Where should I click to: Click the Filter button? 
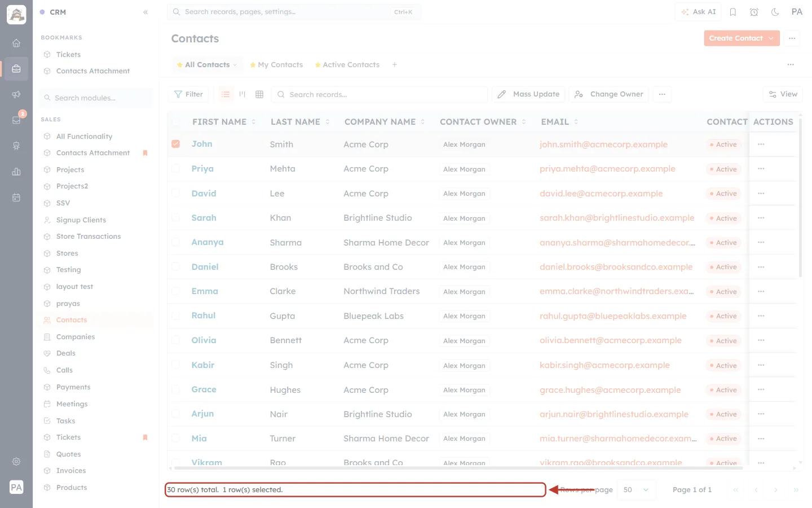188,94
